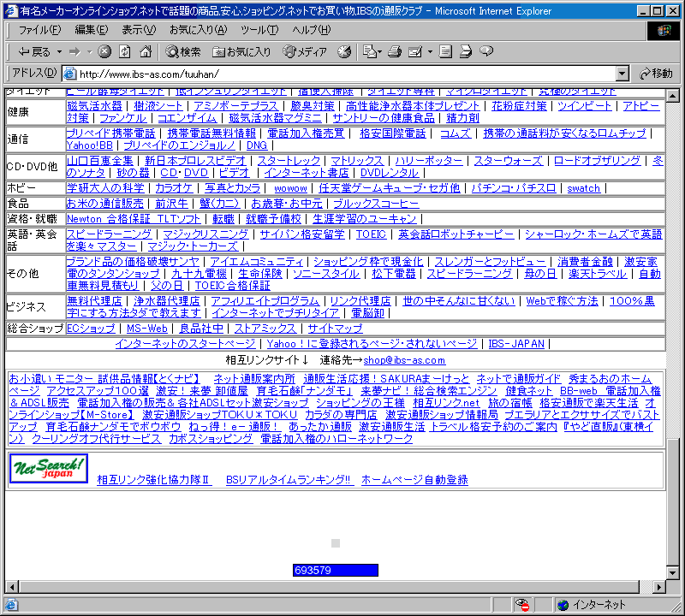Click the Windows logo throbber icon

[x=663, y=30]
